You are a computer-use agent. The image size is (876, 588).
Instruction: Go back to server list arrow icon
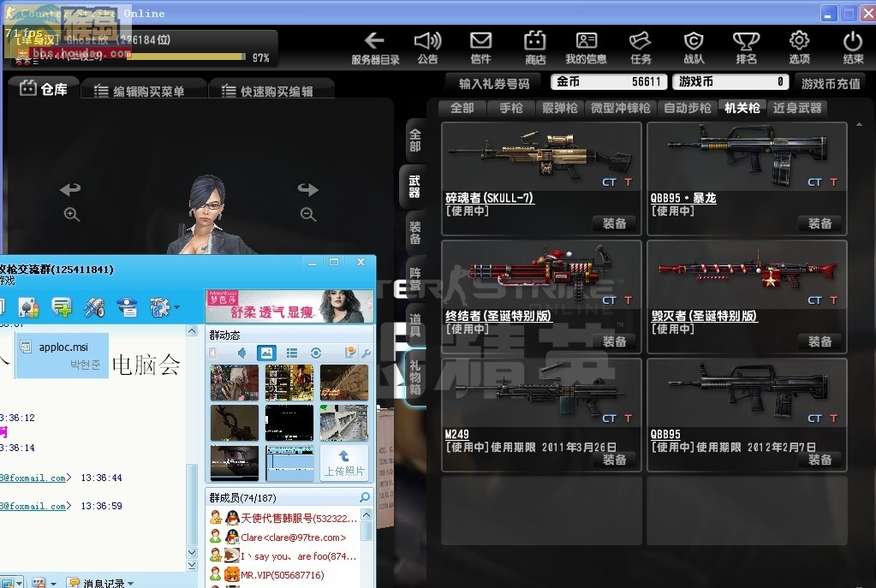click(374, 40)
